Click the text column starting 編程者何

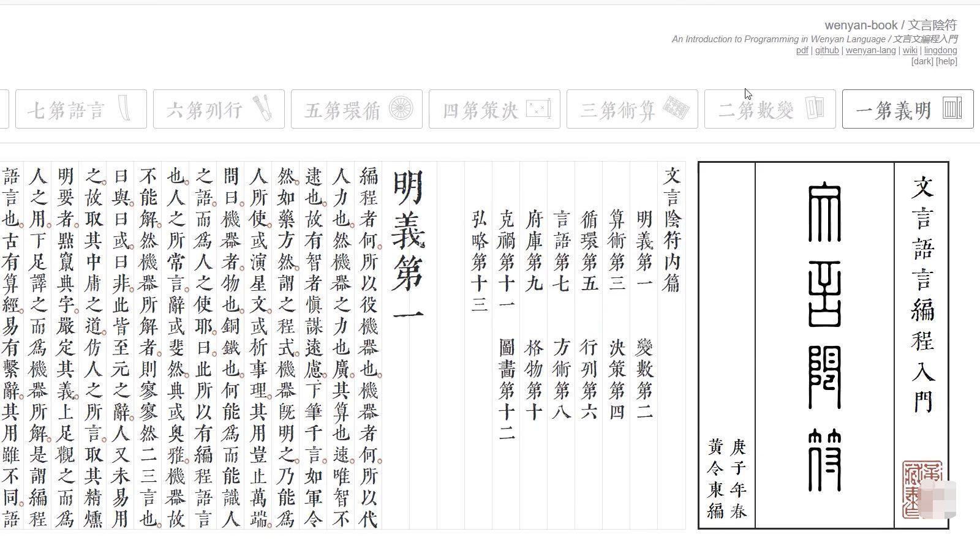point(368,347)
